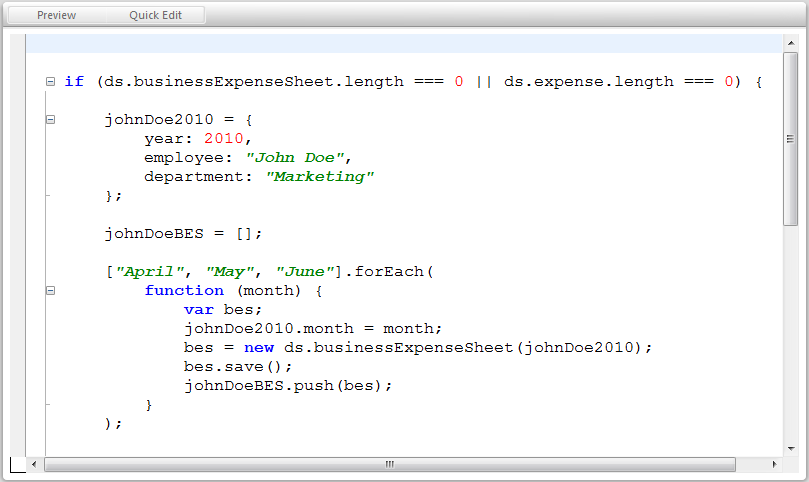The image size is (809, 482).
Task: Click the vertical scrollbar thumb
Action: click(x=790, y=140)
